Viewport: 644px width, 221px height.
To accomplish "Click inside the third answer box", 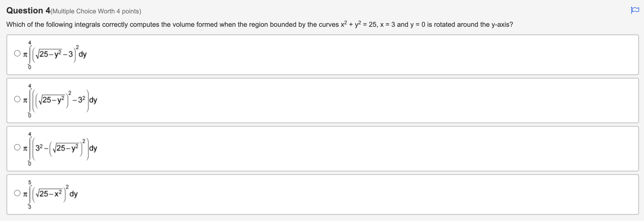I will point(300,148).
